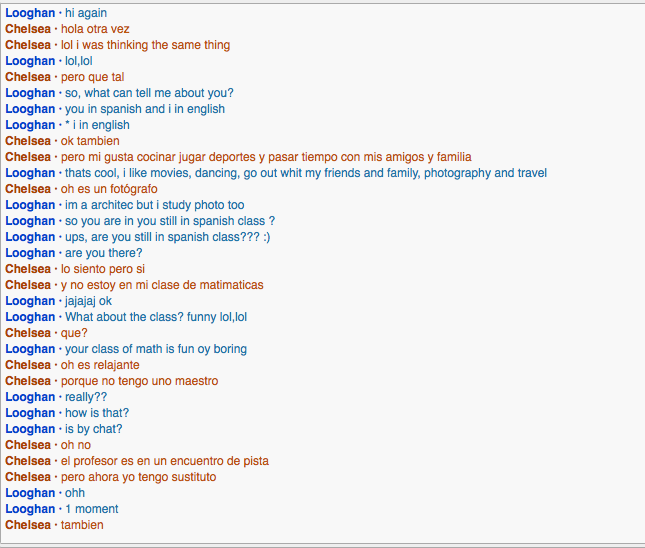
Task: Click "el profesor es en un encuentro de pista"
Action: [165, 461]
